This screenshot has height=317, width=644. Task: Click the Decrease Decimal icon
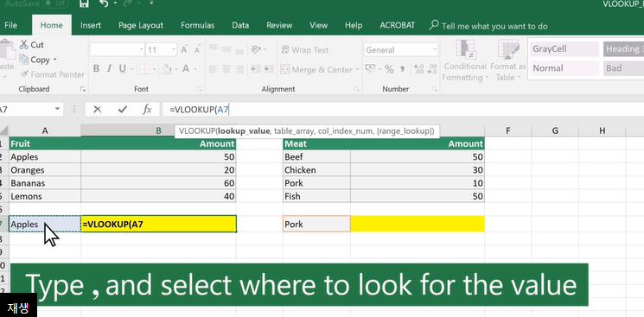tap(432, 69)
